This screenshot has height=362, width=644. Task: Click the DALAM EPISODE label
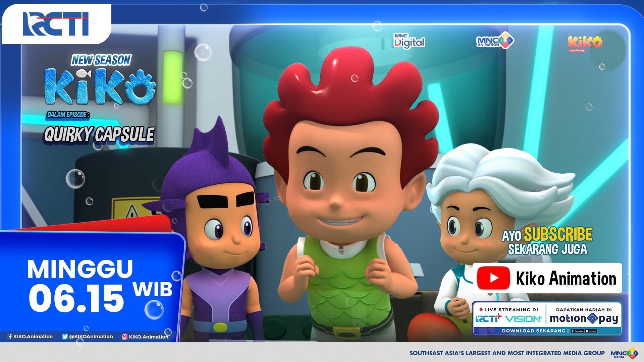pyautogui.click(x=68, y=115)
